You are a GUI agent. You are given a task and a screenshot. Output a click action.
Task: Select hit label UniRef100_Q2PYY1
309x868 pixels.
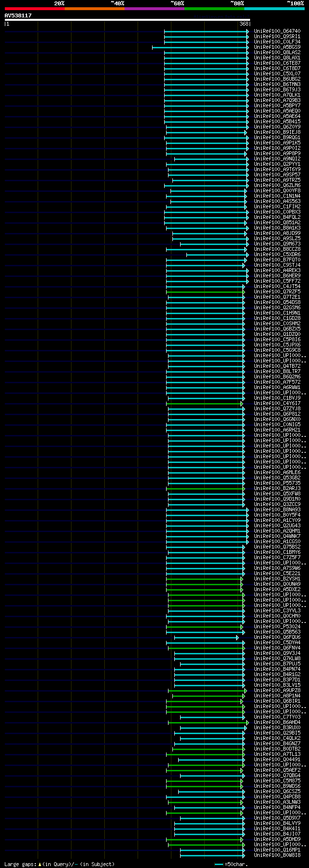[277, 164]
